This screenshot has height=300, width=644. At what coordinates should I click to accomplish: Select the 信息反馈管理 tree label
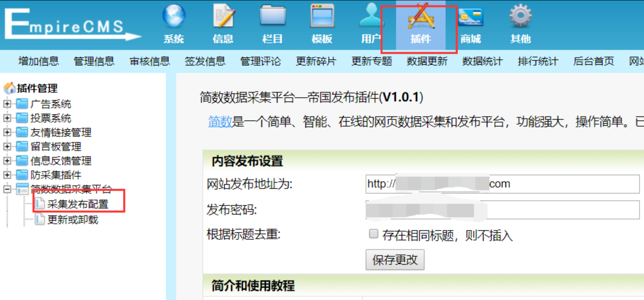[x=61, y=161]
